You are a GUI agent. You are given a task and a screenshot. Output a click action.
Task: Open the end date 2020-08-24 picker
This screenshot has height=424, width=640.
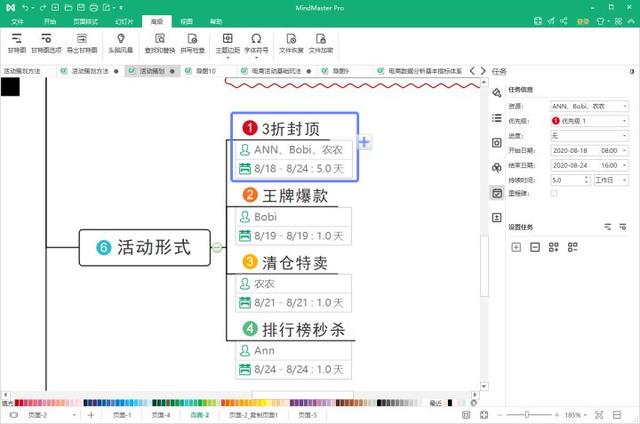click(x=589, y=165)
